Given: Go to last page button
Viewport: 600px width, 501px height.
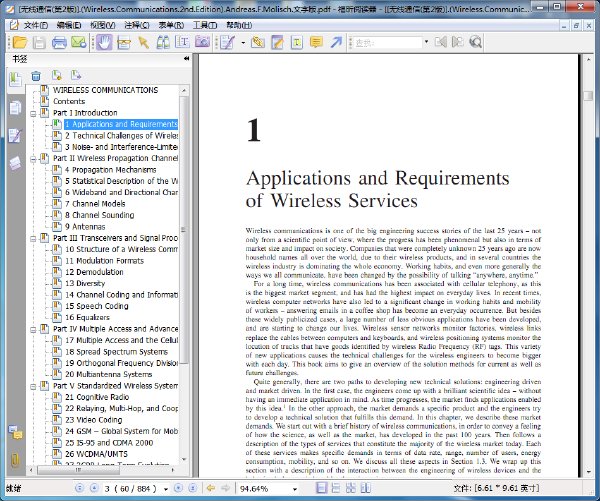Looking at the screenshot, I should 193,488.
